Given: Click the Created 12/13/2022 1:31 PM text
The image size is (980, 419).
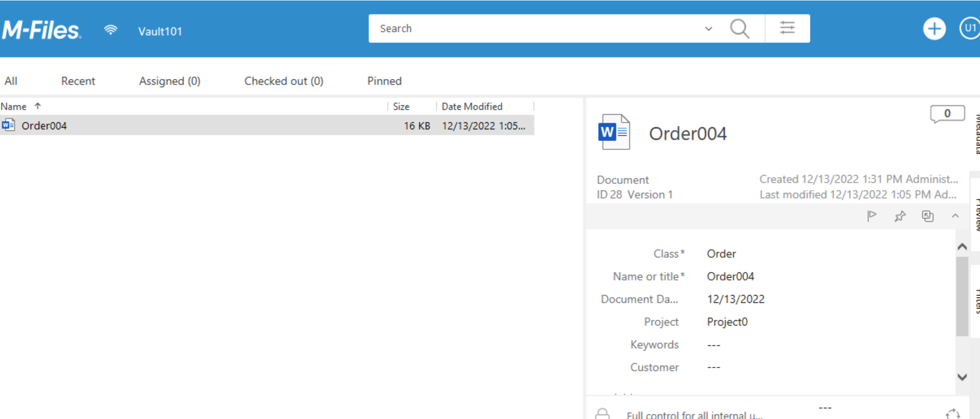Looking at the screenshot, I should point(859,179).
